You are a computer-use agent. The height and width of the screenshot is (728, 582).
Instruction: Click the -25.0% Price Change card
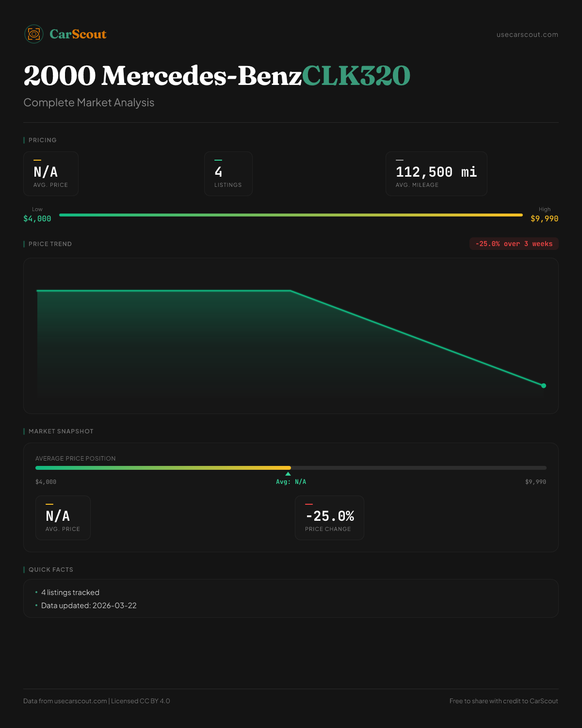(x=329, y=518)
